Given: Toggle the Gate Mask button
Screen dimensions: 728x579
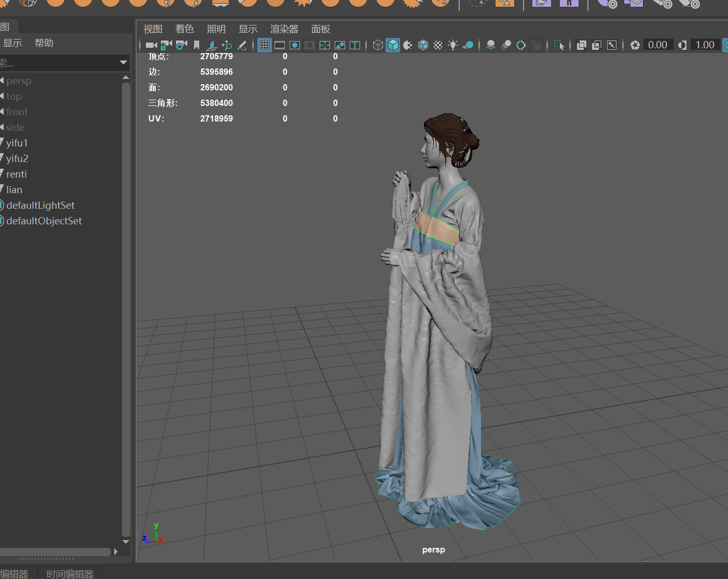Looking at the screenshot, I should point(310,45).
